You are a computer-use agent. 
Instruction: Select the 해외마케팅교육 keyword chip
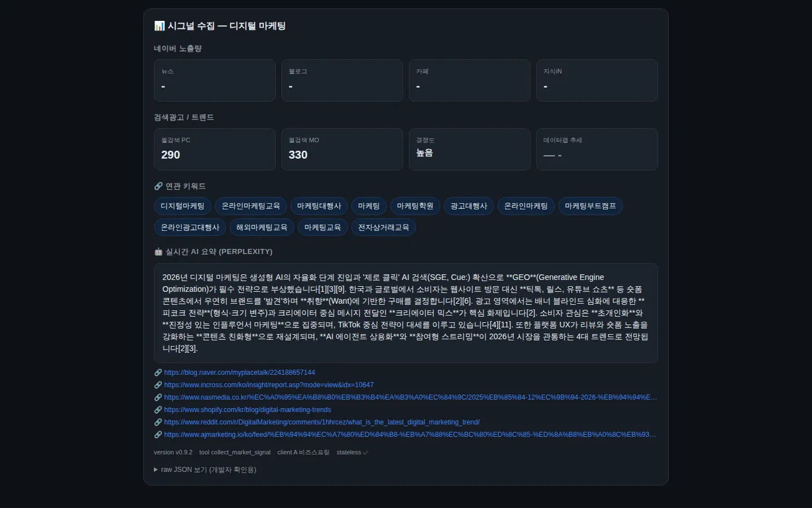click(x=262, y=227)
